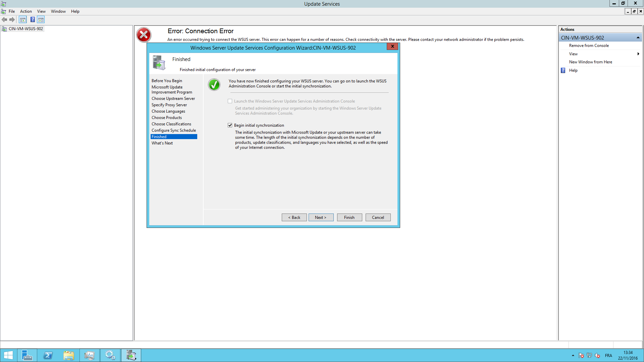Select Choose Upstream Server step
Image resolution: width=644 pixels, height=362 pixels.
point(173,99)
